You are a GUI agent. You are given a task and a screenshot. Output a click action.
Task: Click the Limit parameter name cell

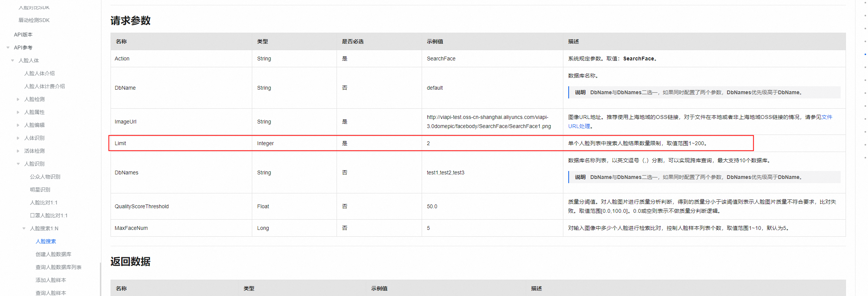point(120,143)
